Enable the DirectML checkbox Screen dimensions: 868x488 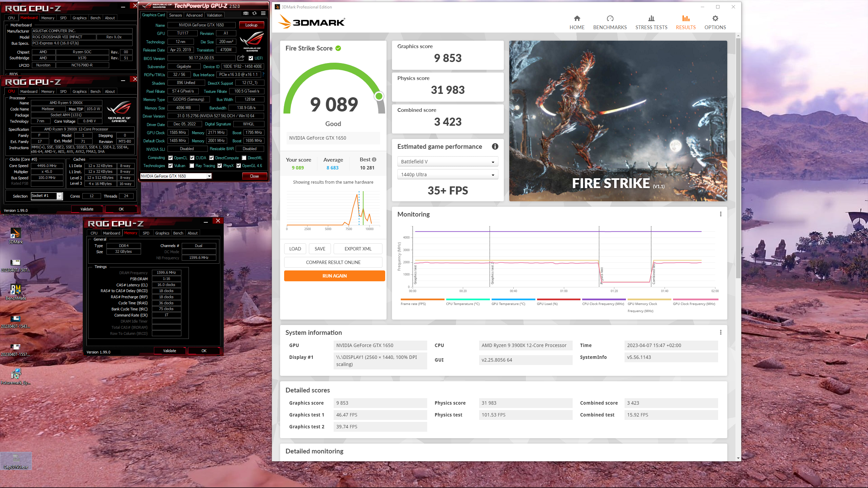click(x=244, y=158)
